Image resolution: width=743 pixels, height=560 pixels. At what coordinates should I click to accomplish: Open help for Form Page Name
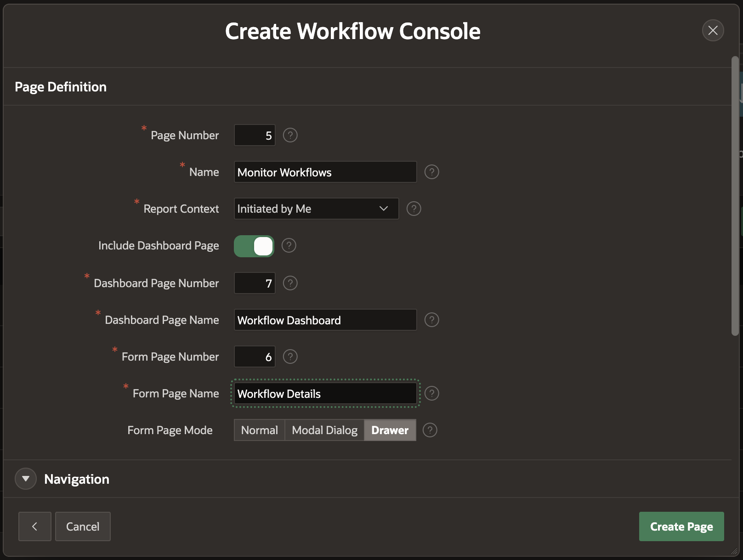(431, 393)
